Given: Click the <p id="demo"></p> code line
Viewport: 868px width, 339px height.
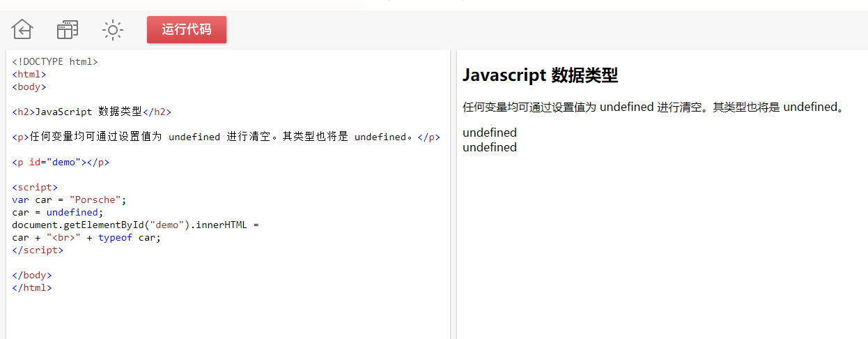Looking at the screenshot, I should coord(61,162).
